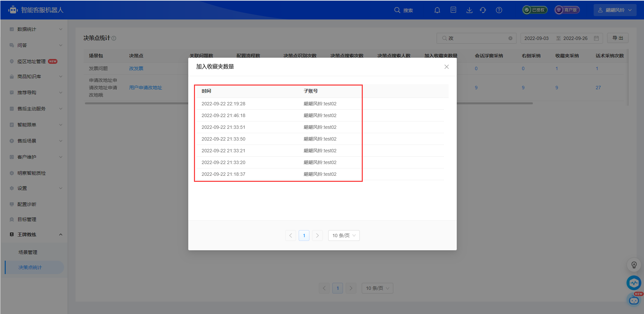
Task: Click the 导出 export button
Action: [x=617, y=38]
